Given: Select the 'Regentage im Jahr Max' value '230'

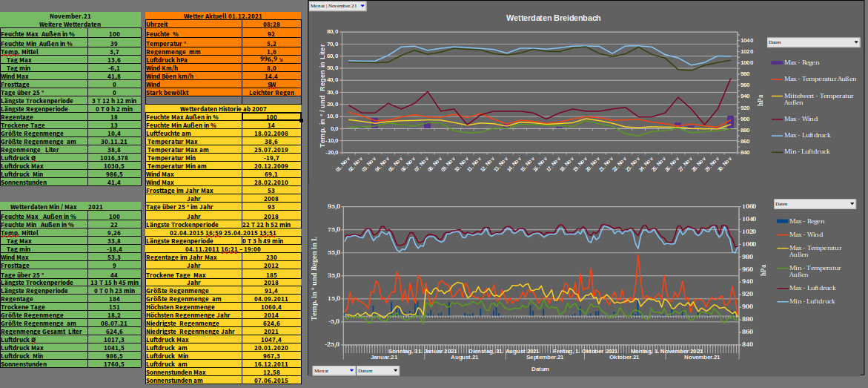Looking at the screenshot, I should (272, 257).
